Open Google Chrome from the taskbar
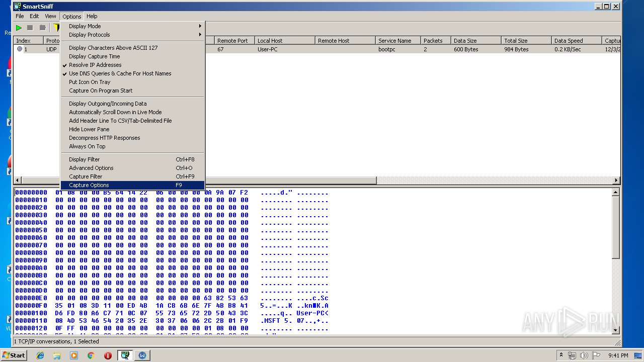 point(91,355)
